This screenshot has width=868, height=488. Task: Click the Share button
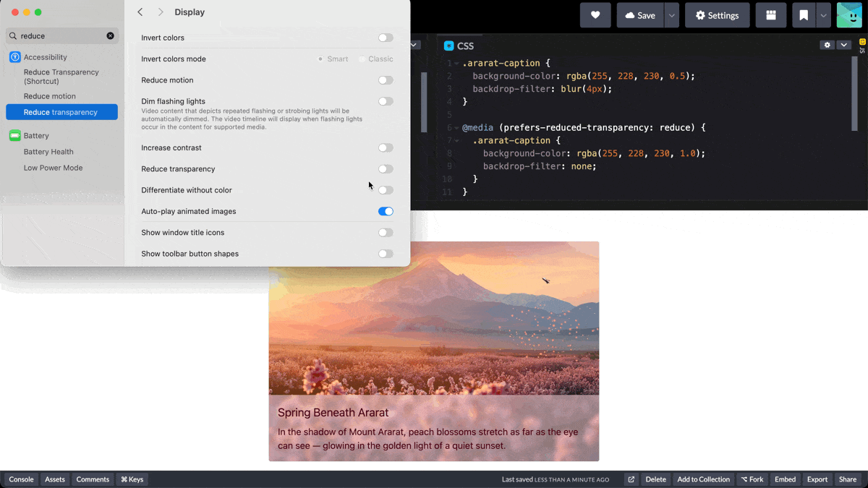848,479
